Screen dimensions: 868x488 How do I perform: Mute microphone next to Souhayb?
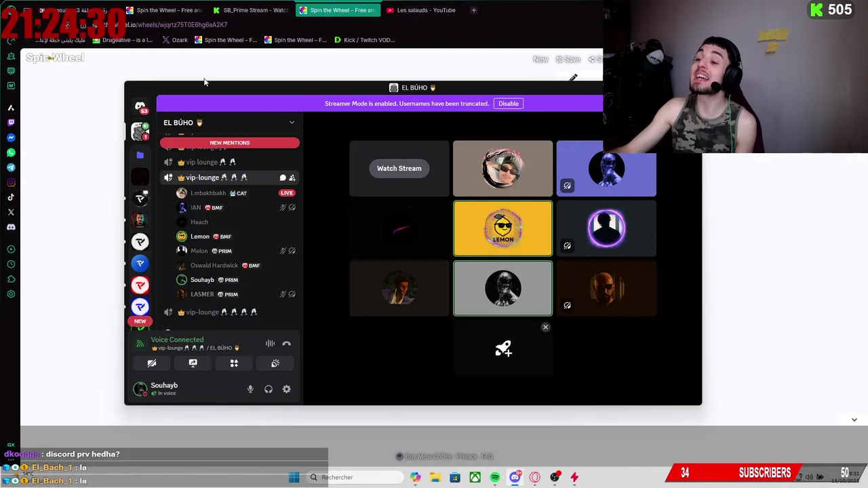coord(250,389)
